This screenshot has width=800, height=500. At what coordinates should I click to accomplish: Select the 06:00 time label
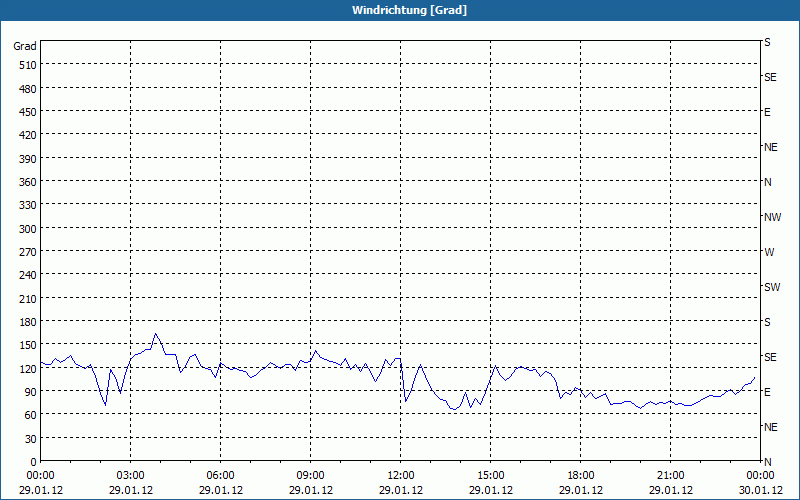220,476
